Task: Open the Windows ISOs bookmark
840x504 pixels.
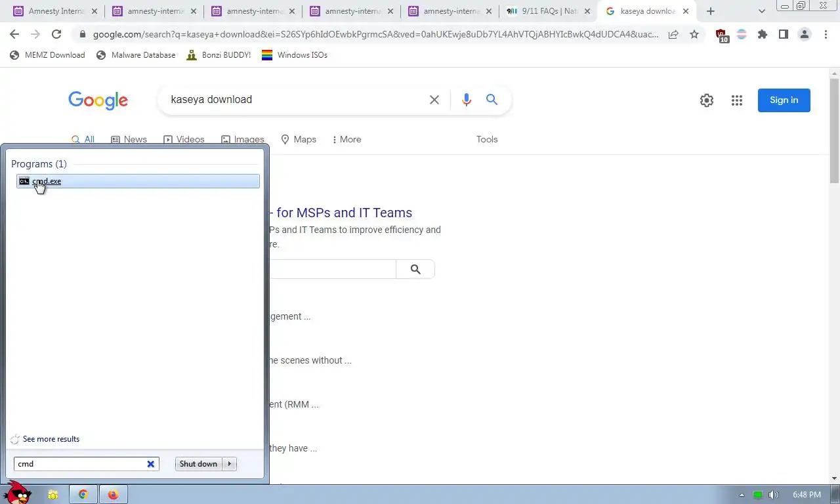Action: [x=295, y=55]
